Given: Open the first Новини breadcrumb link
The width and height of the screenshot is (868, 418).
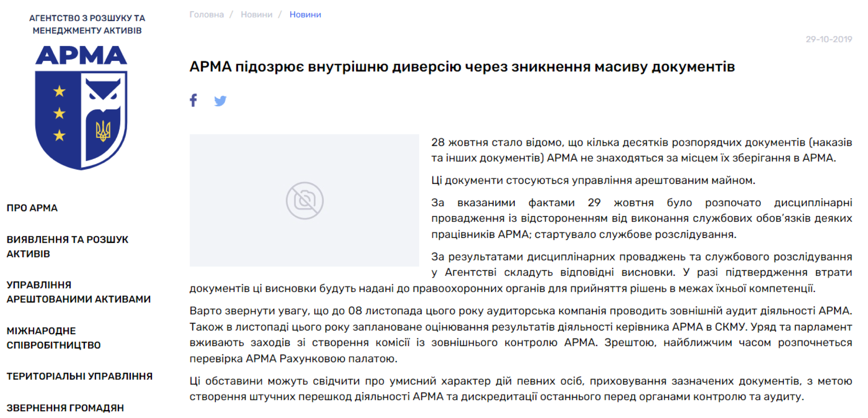Looking at the screenshot, I should [256, 14].
